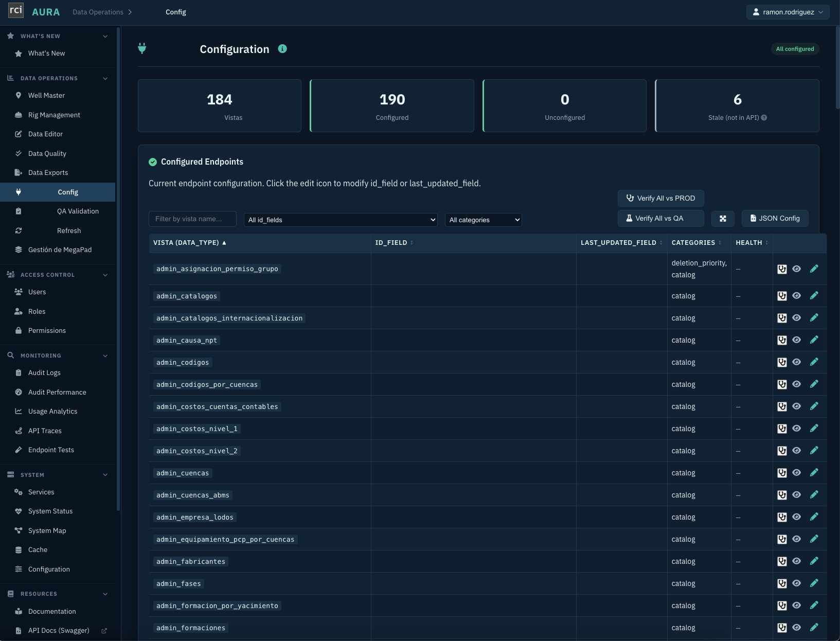This screenshot has height=641, width=840.
Task: Click the expand fullscreen icon button
Action: point(723,219)
